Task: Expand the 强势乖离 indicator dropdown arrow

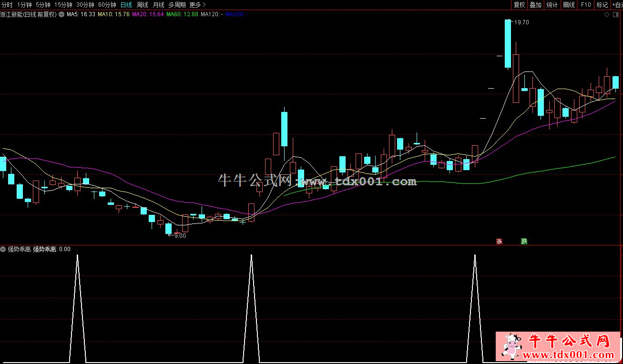Action: [3, 249]
